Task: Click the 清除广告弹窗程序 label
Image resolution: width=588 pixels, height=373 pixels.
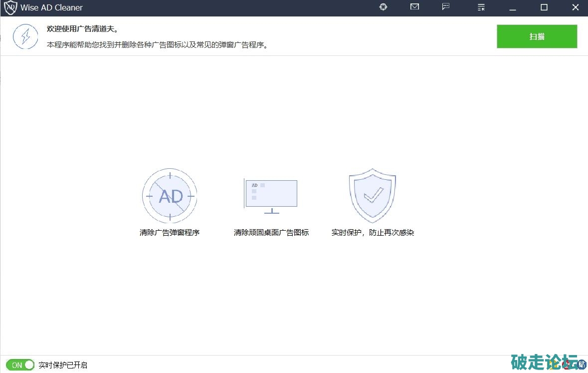Action: point(170,233)
